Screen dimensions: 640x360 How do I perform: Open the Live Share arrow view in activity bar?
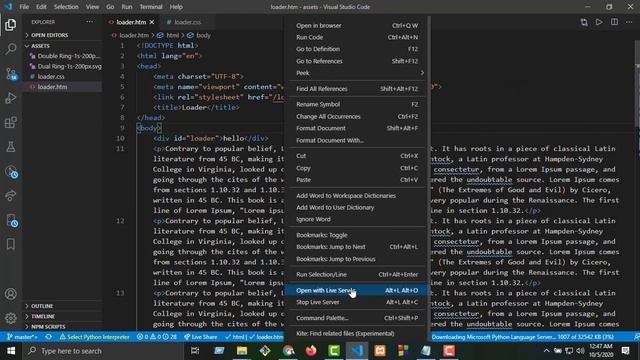pyautogui.click(x=11, y=196)
